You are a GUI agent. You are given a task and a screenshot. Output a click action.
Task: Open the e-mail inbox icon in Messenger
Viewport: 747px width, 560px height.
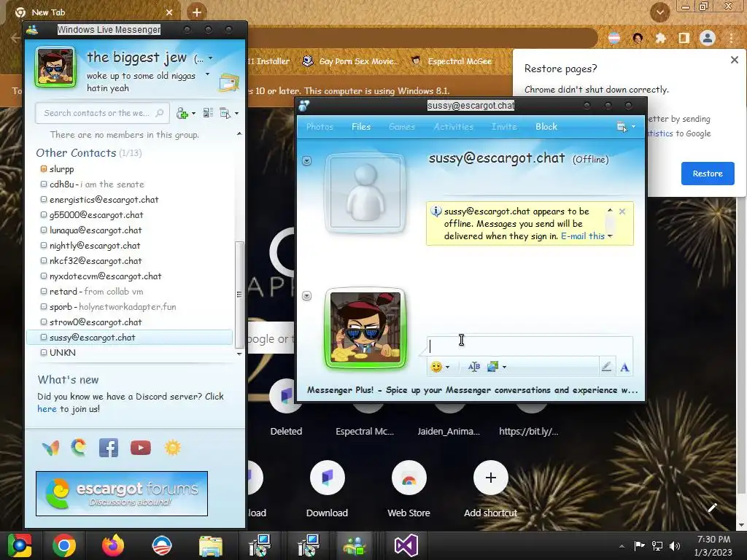click(228, 83)
